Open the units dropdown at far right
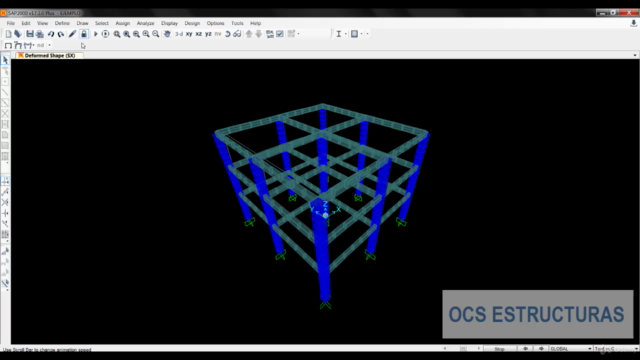Image resolution: width=640 pixels, height=360 pixels. coord(616,349)
